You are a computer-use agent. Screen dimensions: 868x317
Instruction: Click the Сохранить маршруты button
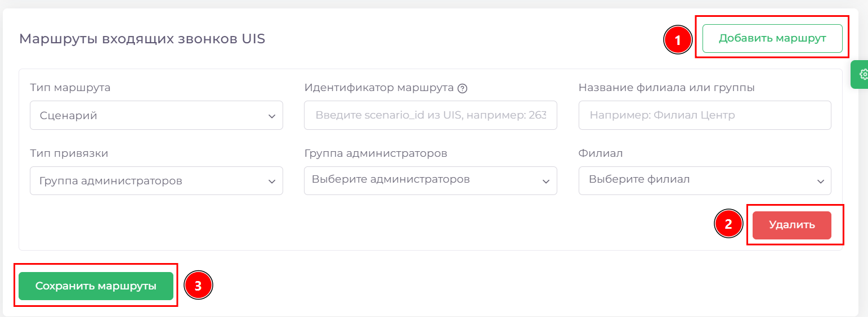click(96, 286)
